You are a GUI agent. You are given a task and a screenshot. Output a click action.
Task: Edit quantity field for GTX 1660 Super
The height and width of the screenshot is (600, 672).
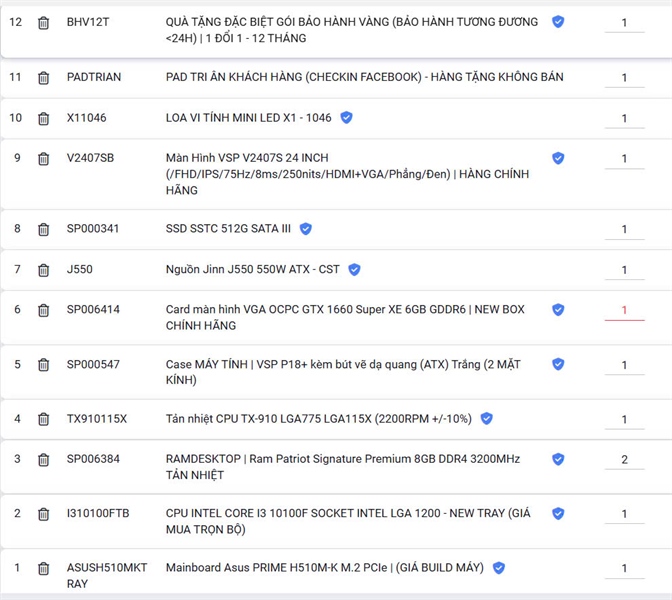pyautogui.click(x=624, y=311)
